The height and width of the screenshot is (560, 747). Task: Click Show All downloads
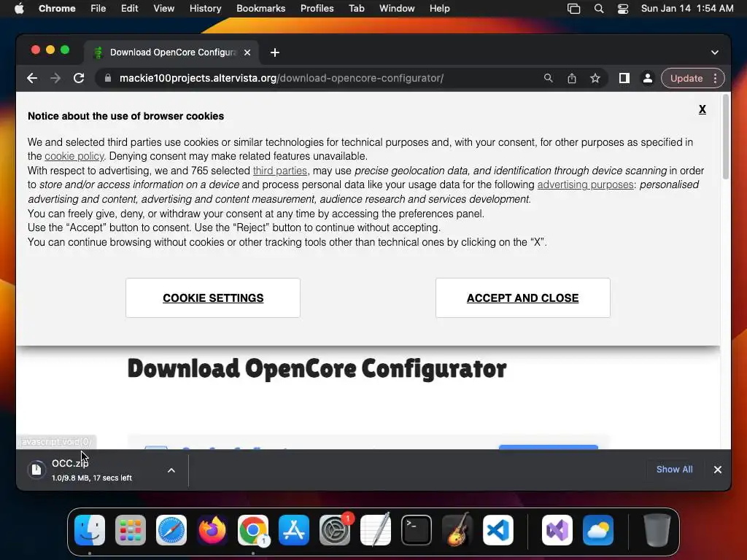[674, 469]
